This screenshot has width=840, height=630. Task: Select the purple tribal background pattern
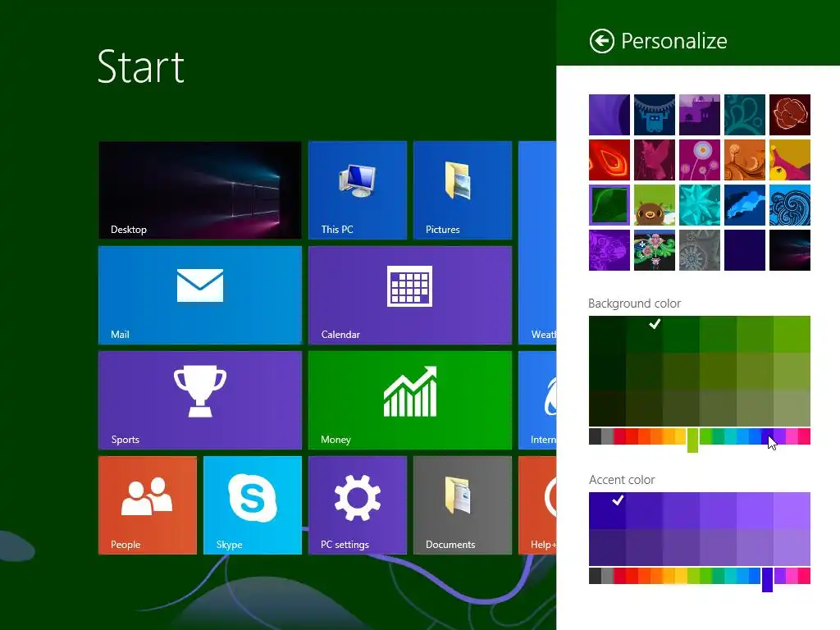(609, 250)
